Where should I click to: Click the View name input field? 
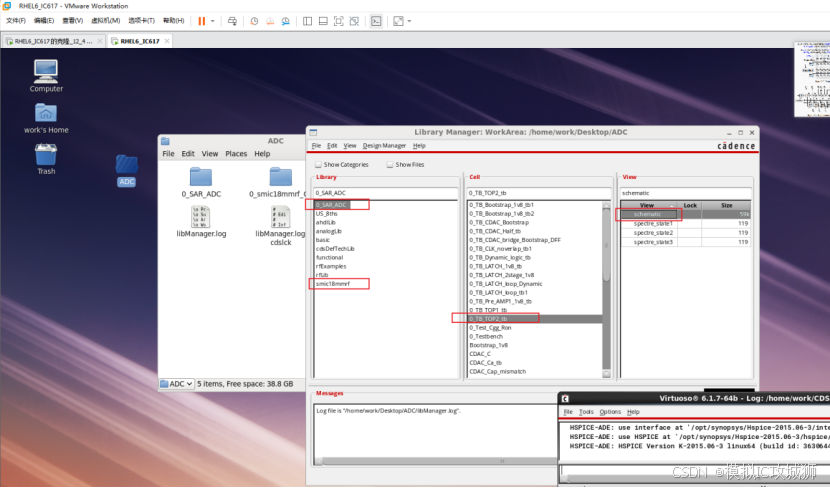685,193
